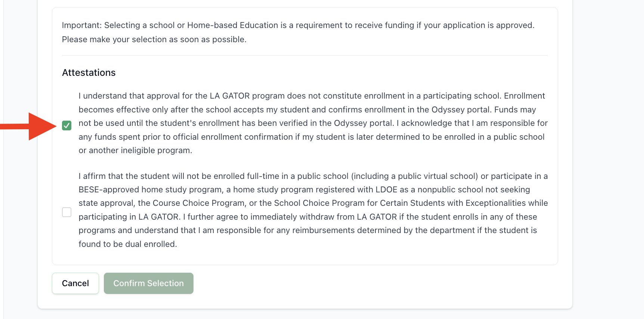Click the 'or another ineligible program.' line

tap(135, 151)
